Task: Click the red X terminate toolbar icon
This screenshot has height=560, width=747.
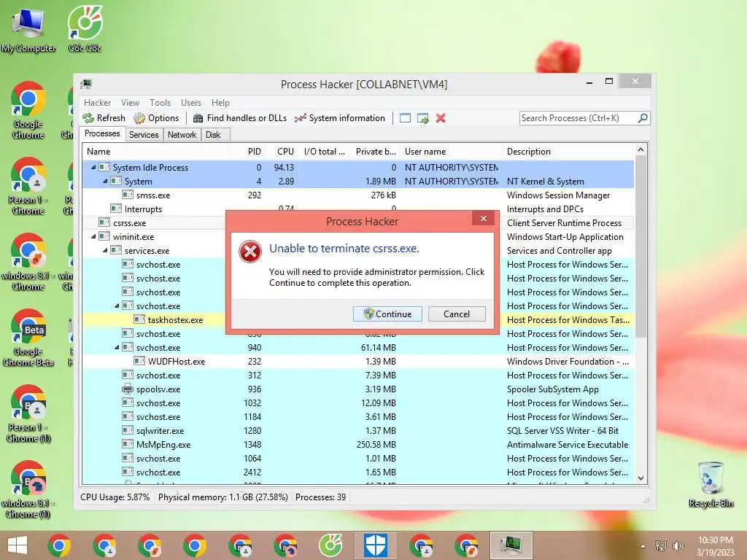Action: pos(441,118)
